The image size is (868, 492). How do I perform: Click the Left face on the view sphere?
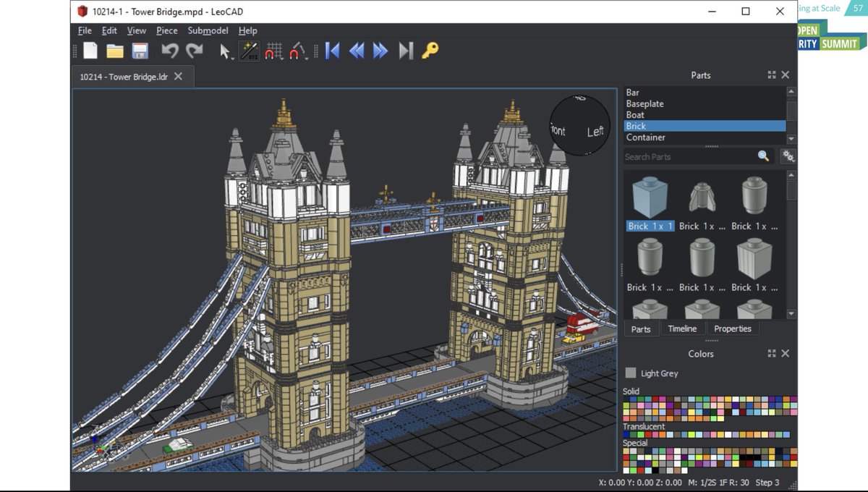point(595,132)
